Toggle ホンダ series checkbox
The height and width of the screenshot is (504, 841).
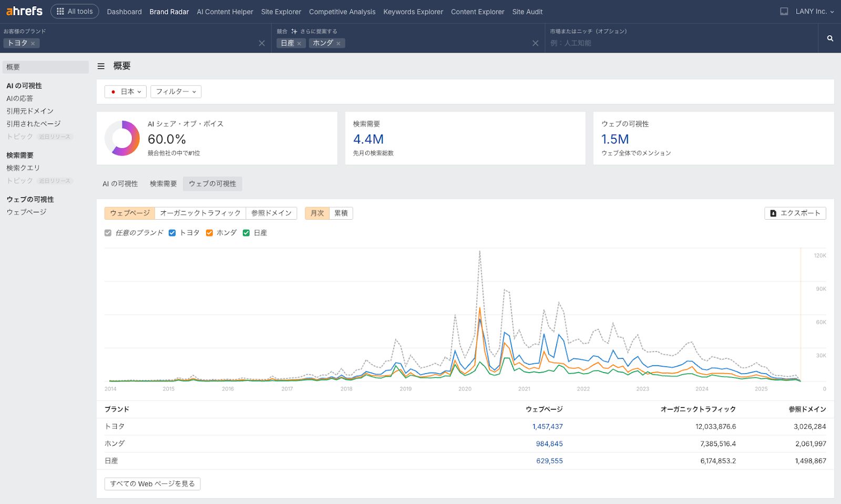(x=209, y=233)
